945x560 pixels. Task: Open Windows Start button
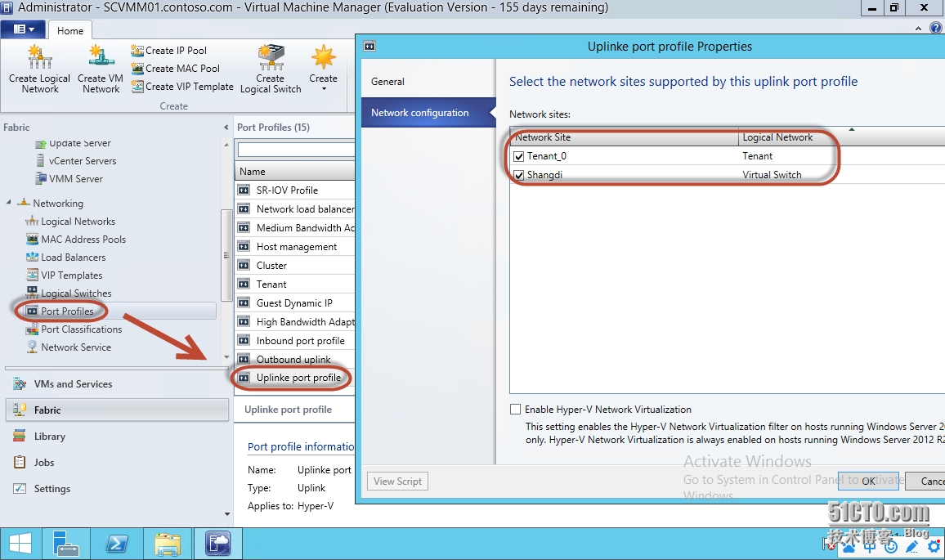[20, 544]
